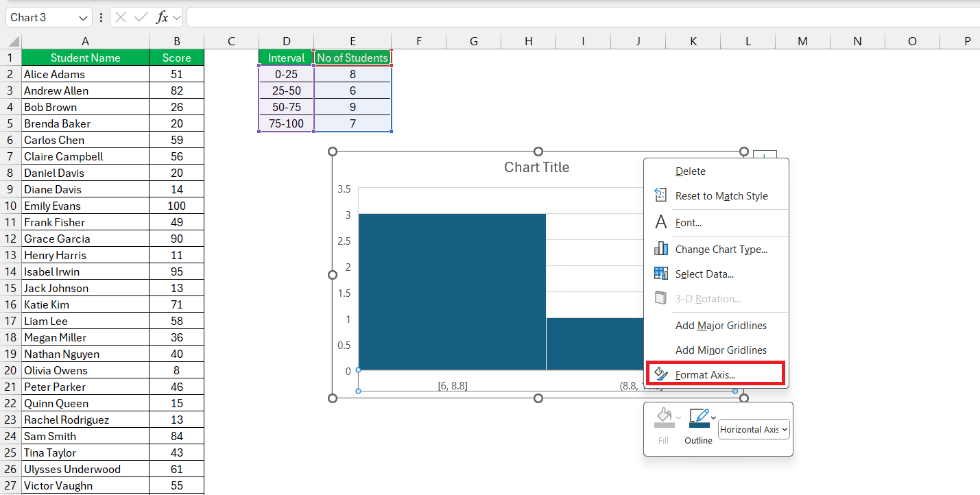
Task: Open Format Axis from the context menu
Action: (x=716, y=375)
